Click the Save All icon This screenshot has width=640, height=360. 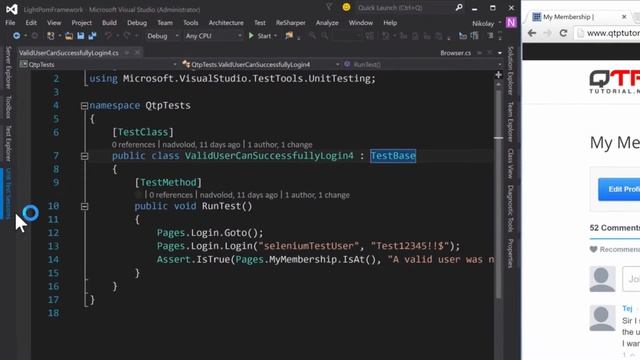coord(92,36)
